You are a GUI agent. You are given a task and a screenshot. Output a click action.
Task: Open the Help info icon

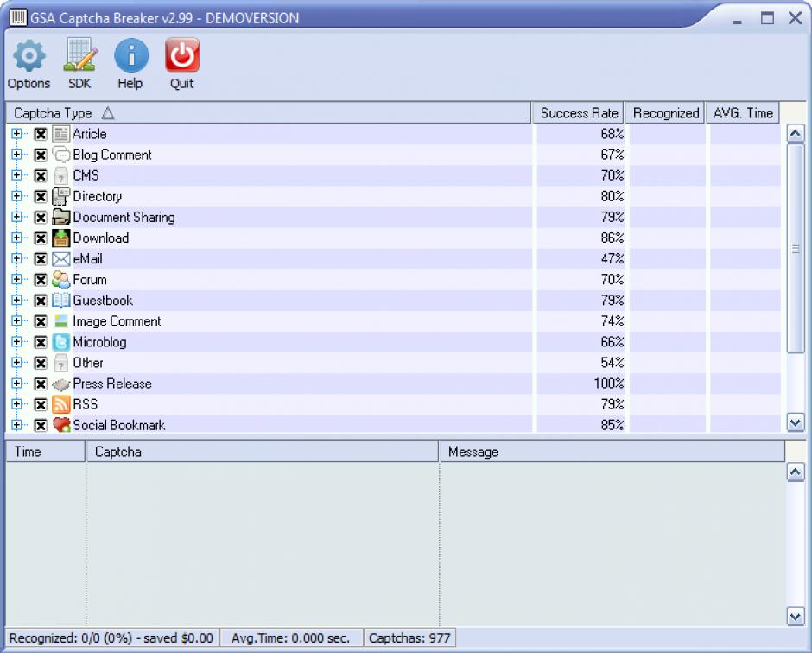pos(131,55)
